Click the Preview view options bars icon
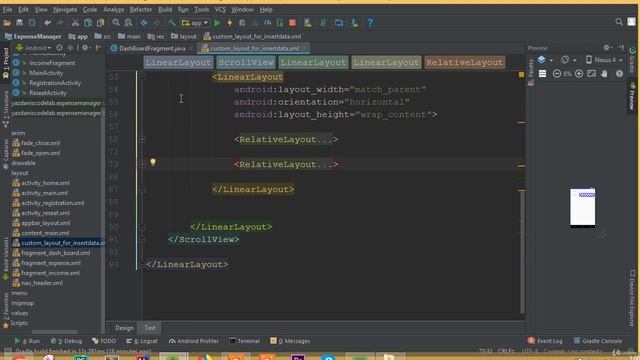 (542, 73)
